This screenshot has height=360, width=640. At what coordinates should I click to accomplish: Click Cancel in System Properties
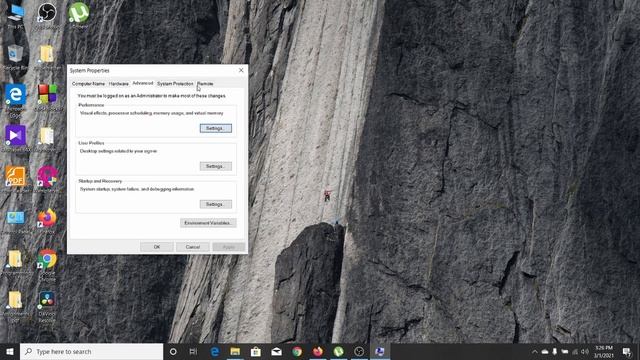(193, 247)
